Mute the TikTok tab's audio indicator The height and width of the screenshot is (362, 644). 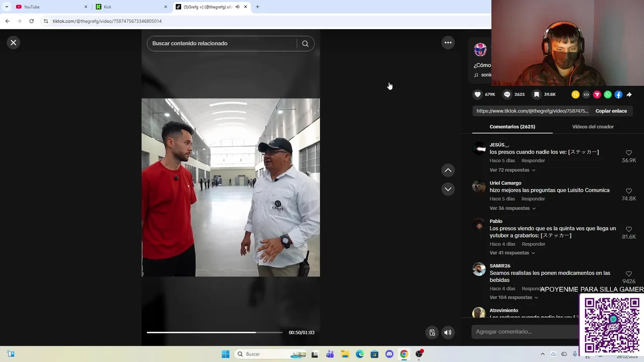coord(237,7)
